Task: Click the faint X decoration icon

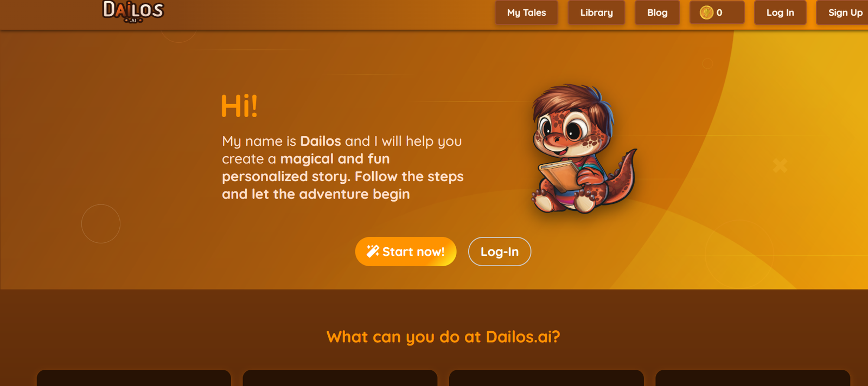Action: pyautogui.click(x=780, y=165)
